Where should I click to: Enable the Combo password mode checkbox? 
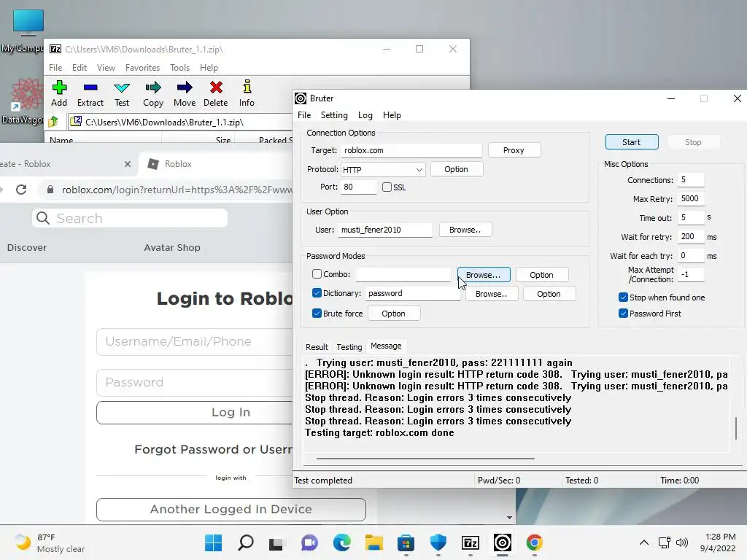point(317,274)
